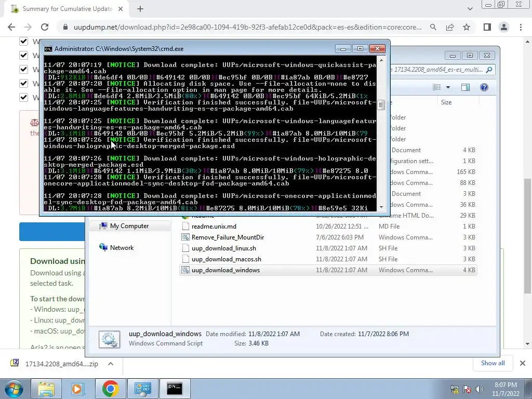Click details pane script thumbnail
532x399 pixels.
click(x=109, y=339)
